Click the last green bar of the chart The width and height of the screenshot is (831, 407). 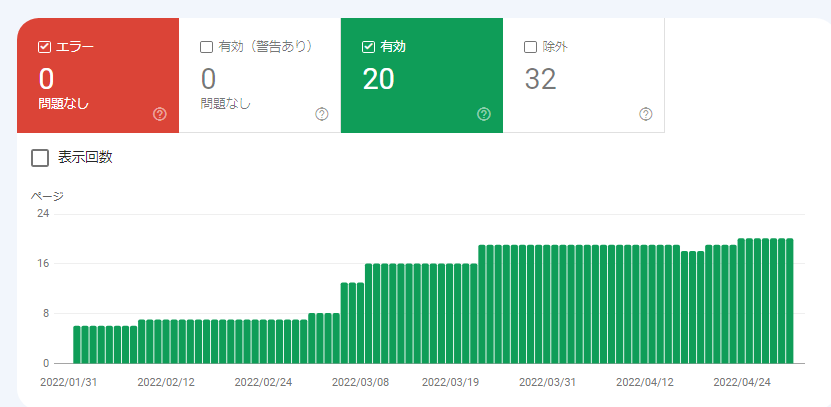[790, 301]
